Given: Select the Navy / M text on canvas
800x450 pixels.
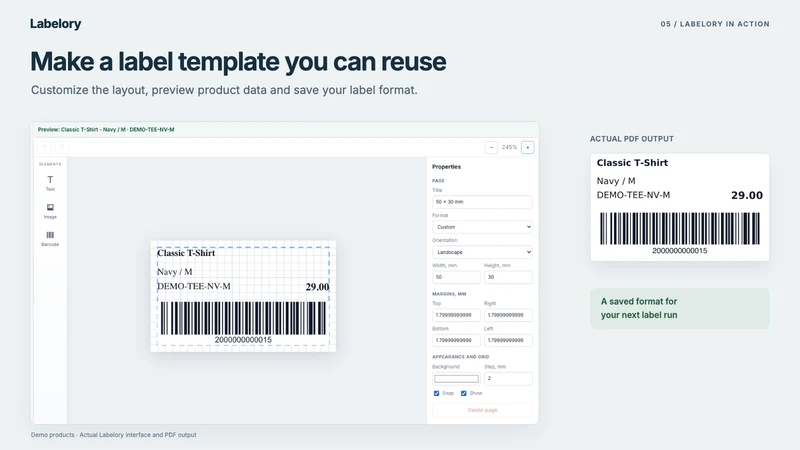Looking at the screenshot, I should click(174, 272).
